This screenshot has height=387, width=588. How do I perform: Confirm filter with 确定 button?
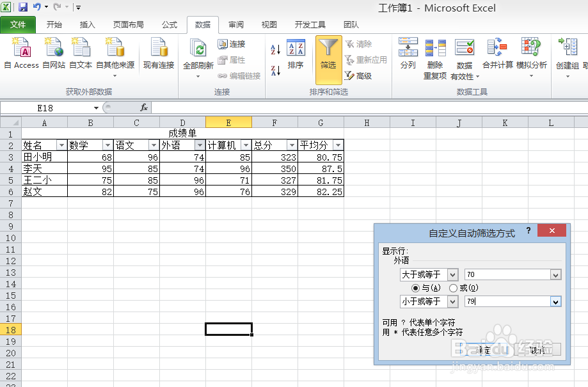483,349
